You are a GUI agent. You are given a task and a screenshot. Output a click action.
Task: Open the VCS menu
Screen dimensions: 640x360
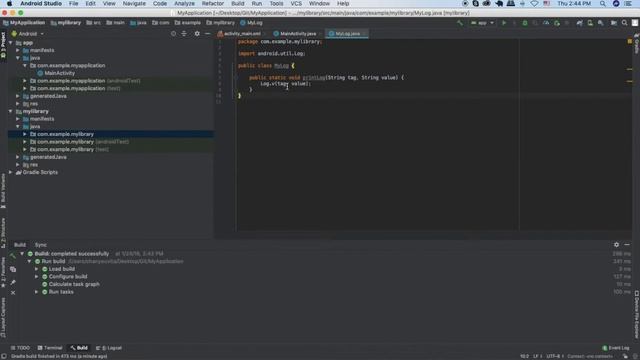(x=296, y=3)
